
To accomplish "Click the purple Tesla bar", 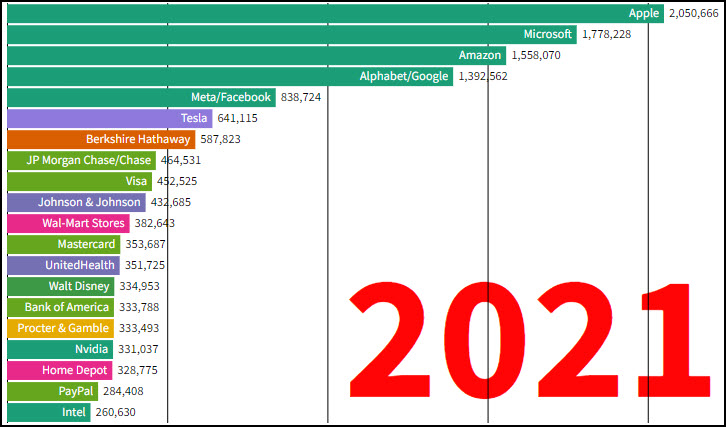I will point(110,118).
